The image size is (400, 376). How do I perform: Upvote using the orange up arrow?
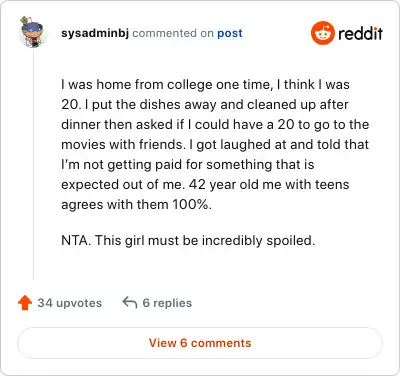25,303
